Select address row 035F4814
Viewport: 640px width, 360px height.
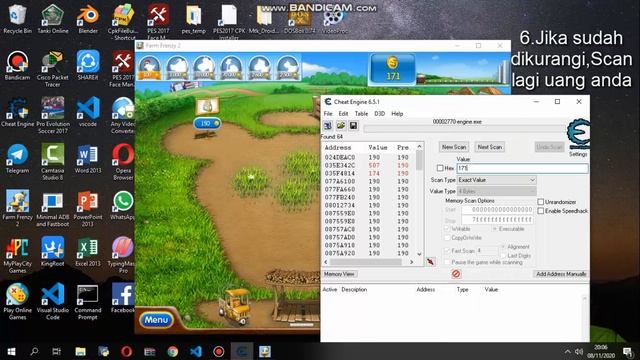[x=369, y=173]
